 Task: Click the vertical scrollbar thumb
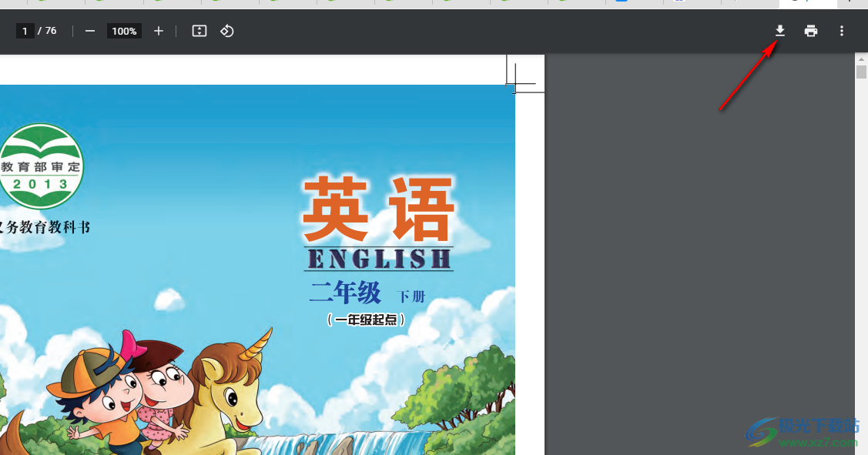(861, 72)
